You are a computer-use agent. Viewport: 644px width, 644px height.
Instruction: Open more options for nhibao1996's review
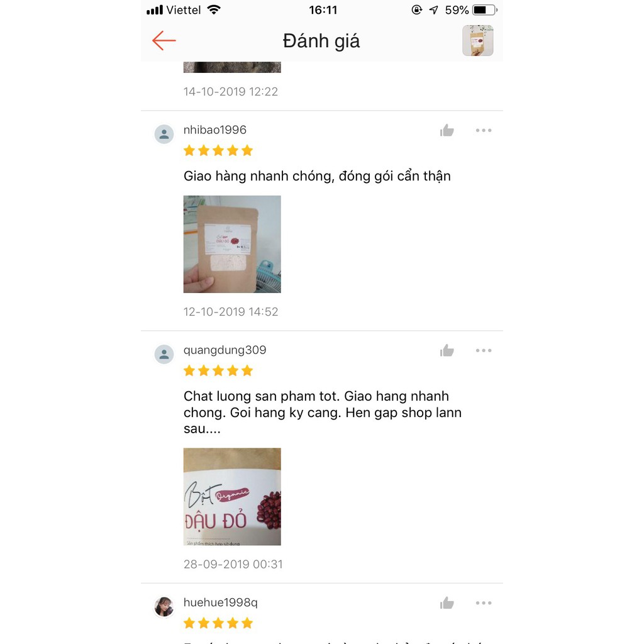coord(484,131)
